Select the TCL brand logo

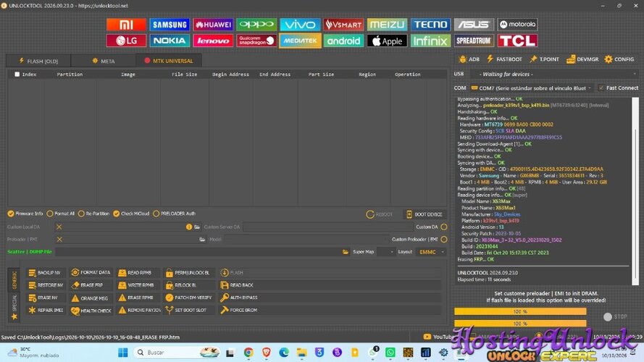(517, 41)
